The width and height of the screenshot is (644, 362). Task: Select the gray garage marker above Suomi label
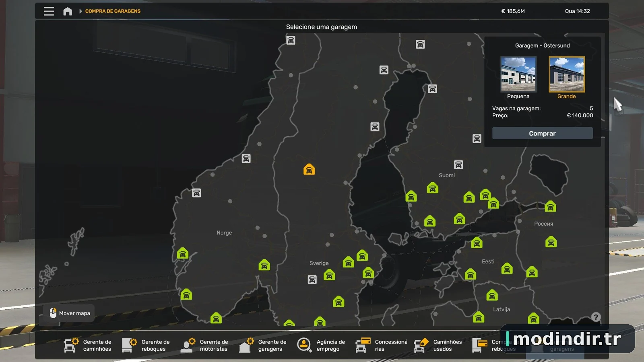point(458,165)
